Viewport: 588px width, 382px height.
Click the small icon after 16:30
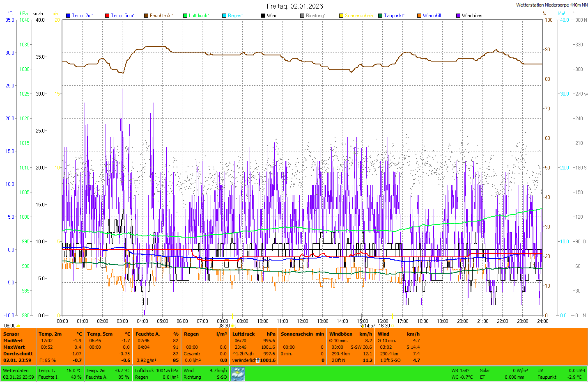(393, 326)
